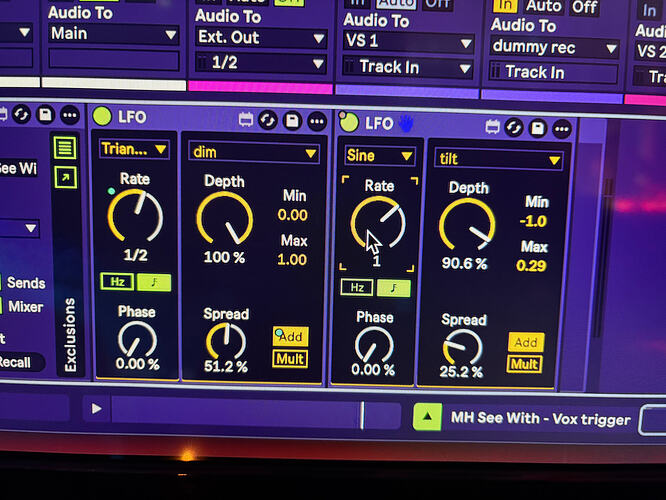
Task: Click Max value 0.29 in tilt LFO
Action: pos(531,266)
